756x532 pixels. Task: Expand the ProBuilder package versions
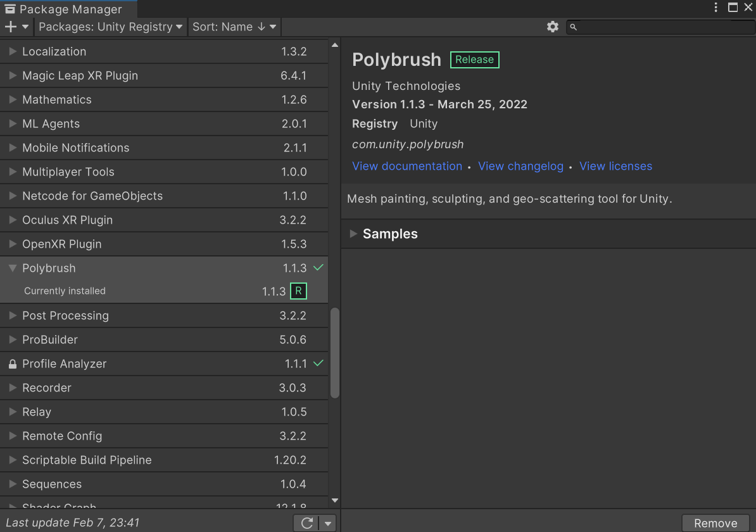pyautogui.click(x=13, y=340)
